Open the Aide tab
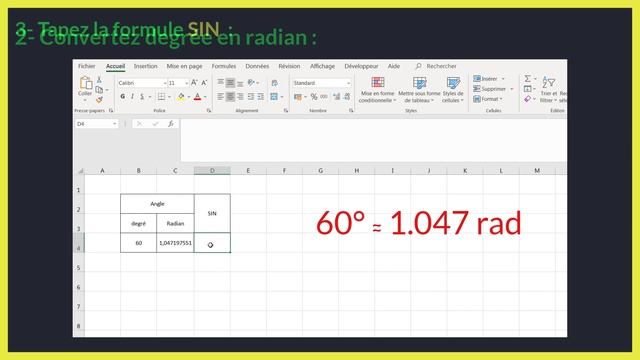The image size is (640, 360). (393, 66)
